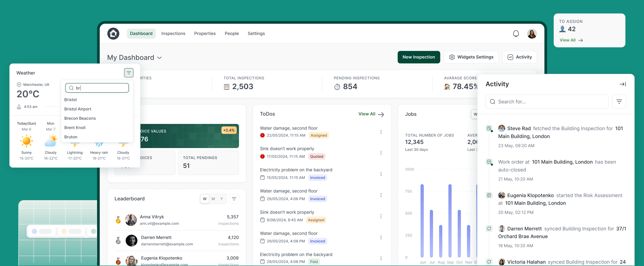Click the 37/1 Orchard Brae Avenue link in the Darren Merrett entry

pos(562,233)
